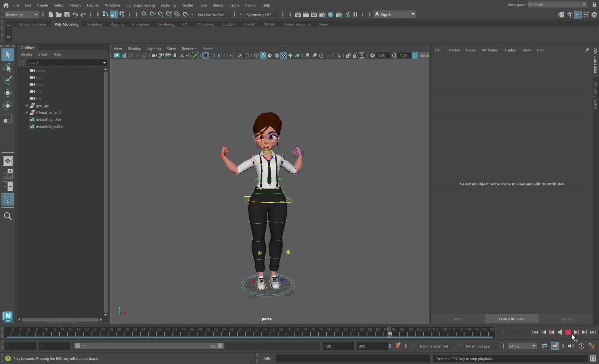Mute playback audio
This screenshot has height=364, width=599.
[571, 346]
